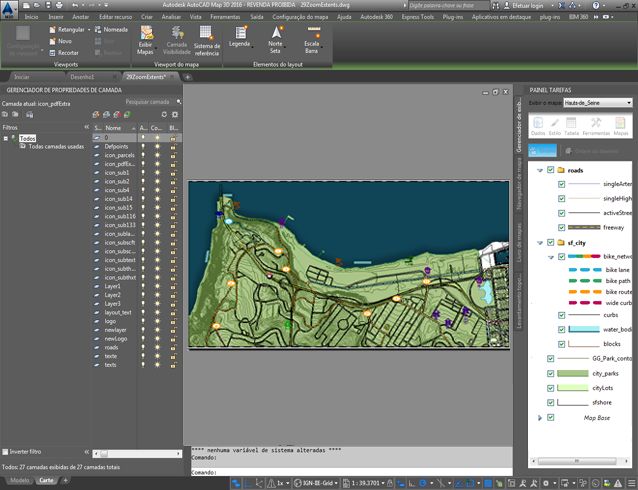Toggle the city_parks layer checkbox
This screenshot has width=638, height=490.
click(551, 373)
